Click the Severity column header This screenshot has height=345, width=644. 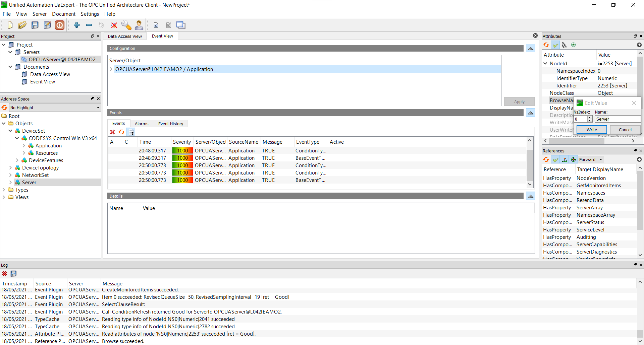pos(182,142)
